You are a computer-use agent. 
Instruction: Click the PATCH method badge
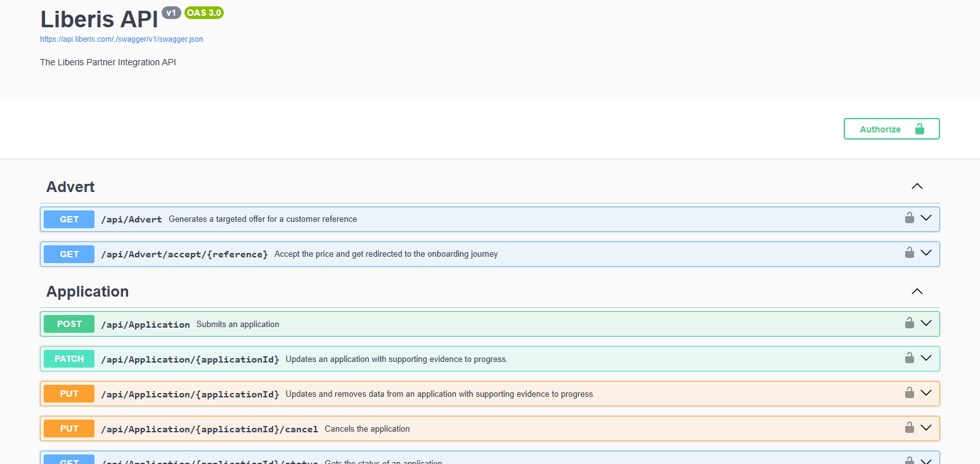[69, 359]
